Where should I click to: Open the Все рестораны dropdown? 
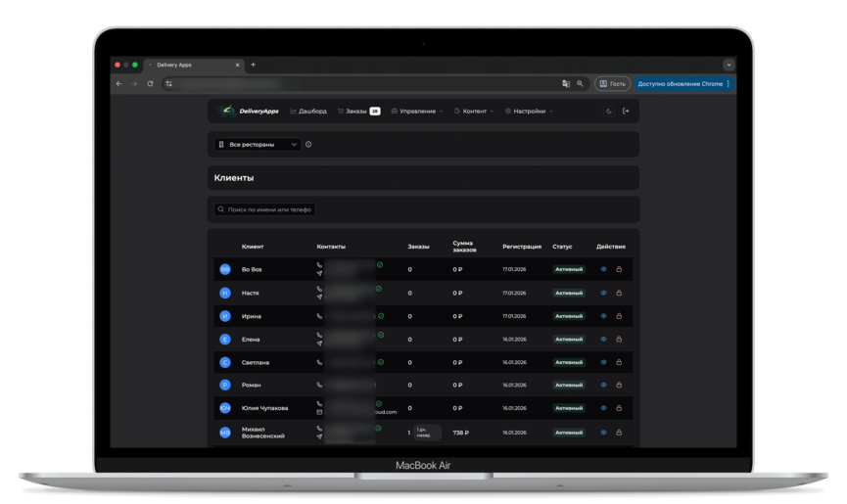coord(259,145)
